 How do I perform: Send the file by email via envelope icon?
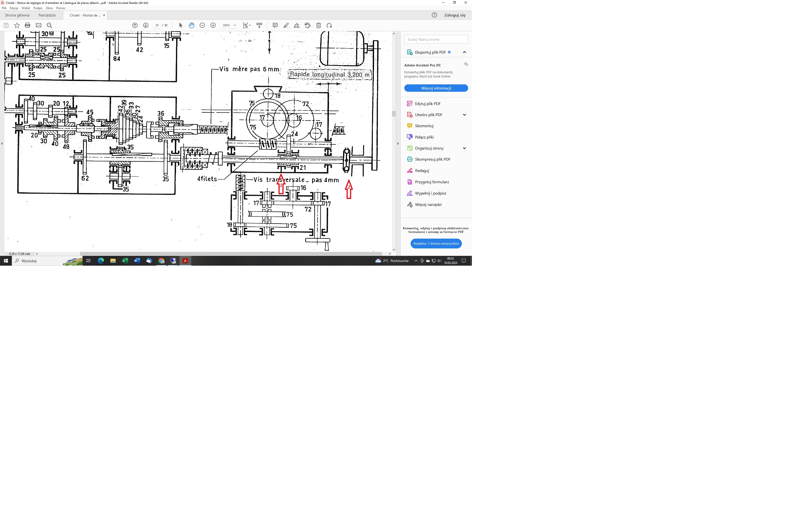click(x=39, y=25)
